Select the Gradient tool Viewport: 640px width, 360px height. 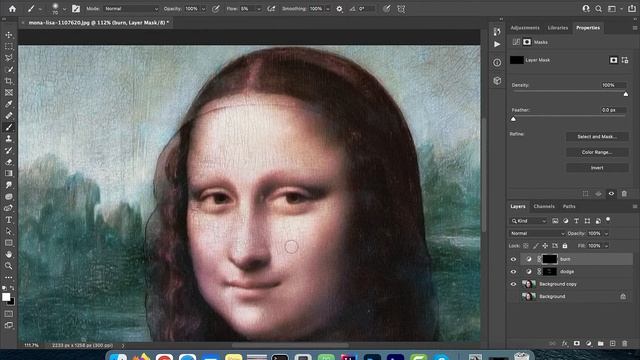coord(9,173)
